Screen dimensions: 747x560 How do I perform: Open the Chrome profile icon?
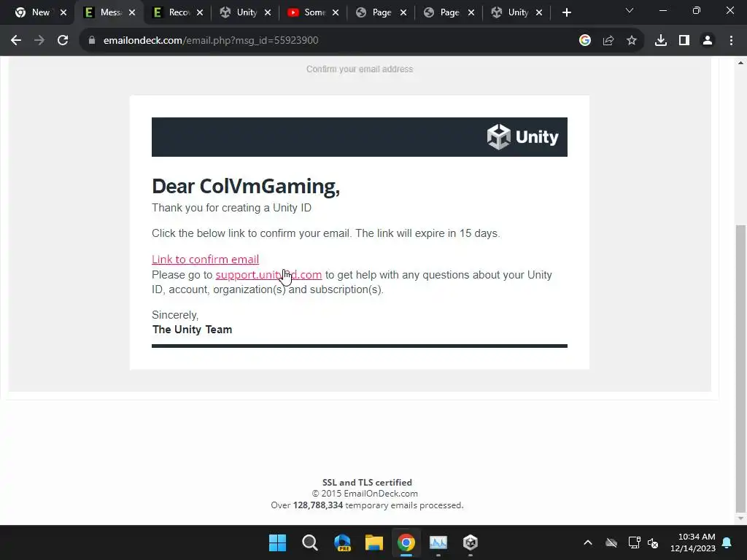pyautogui.click(x=708, y=41)
